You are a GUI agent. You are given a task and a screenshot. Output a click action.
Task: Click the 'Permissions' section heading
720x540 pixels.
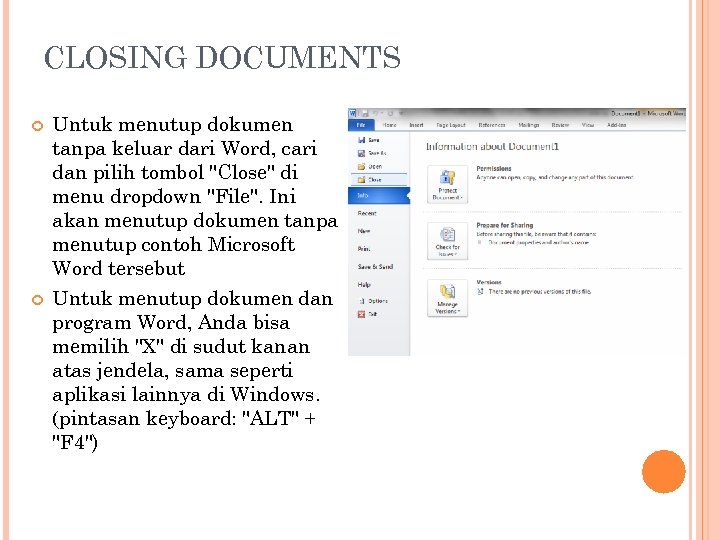coord(494,169)
